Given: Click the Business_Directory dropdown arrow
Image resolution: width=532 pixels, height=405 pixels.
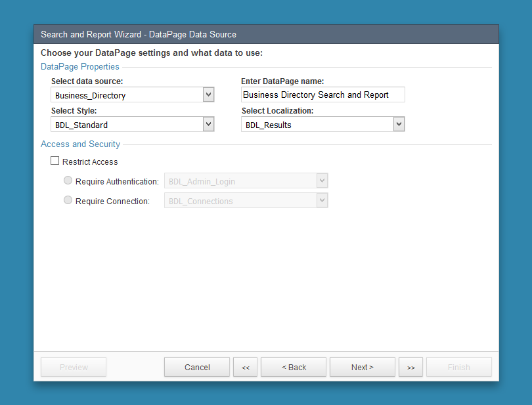Looking at the screenshot, I should 208,94.
